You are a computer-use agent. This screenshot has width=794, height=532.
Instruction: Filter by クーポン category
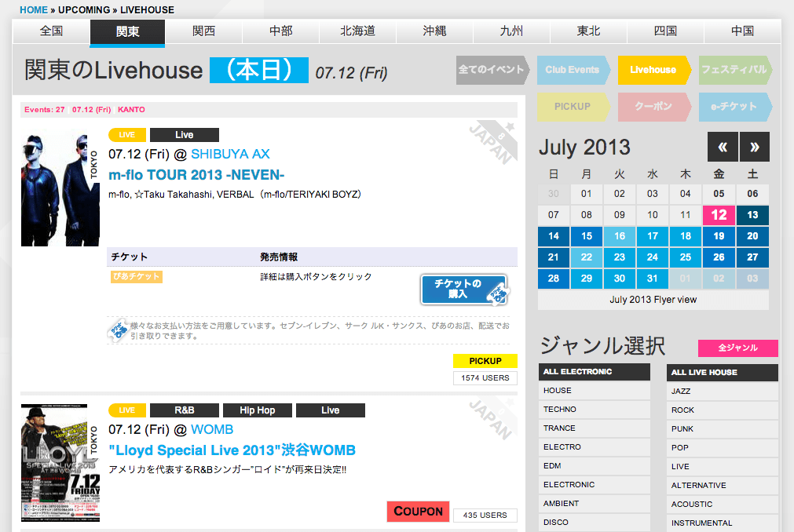point(654,107)
